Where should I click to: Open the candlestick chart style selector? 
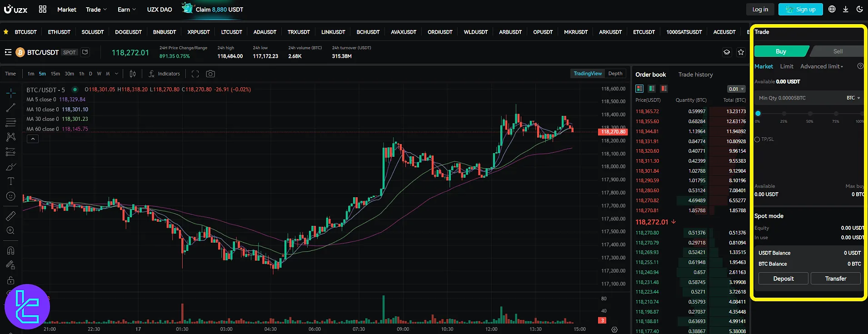[133, 74]
